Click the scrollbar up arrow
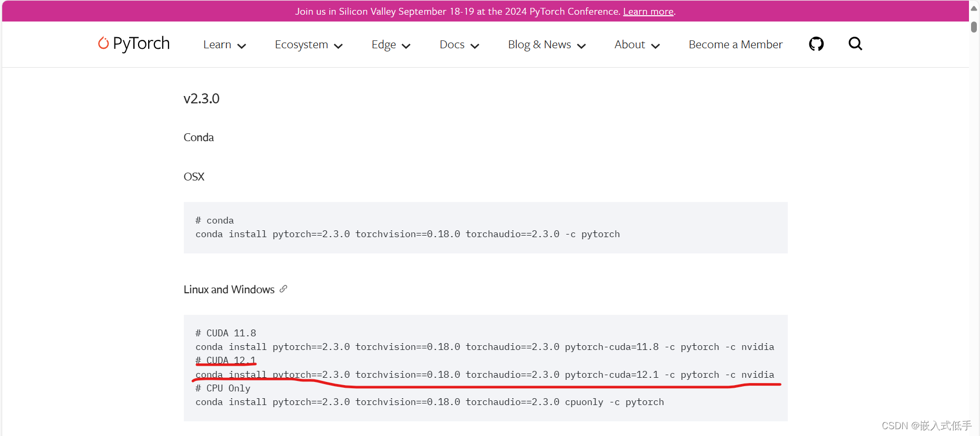This screenshot has width=980, height=436. [x=974, y=8]
